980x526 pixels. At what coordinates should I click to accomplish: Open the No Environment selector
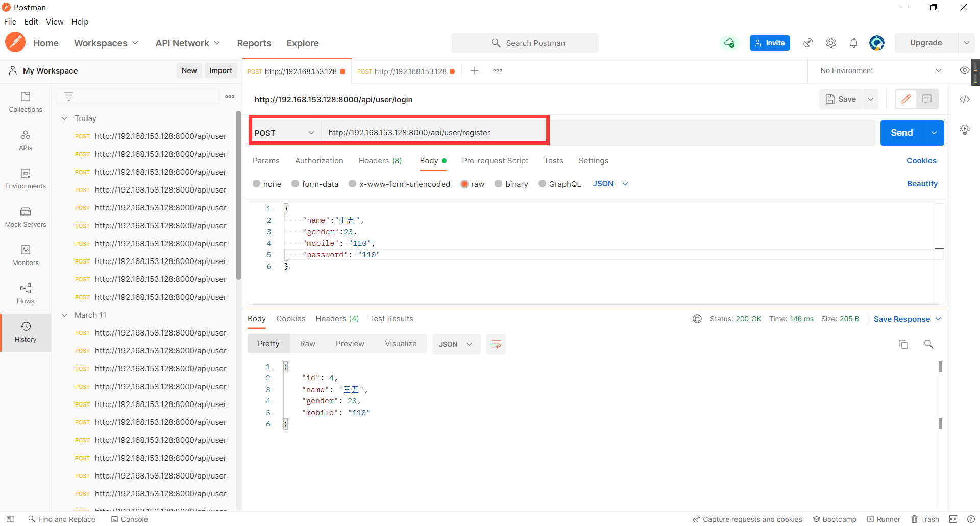click(880, 70)
